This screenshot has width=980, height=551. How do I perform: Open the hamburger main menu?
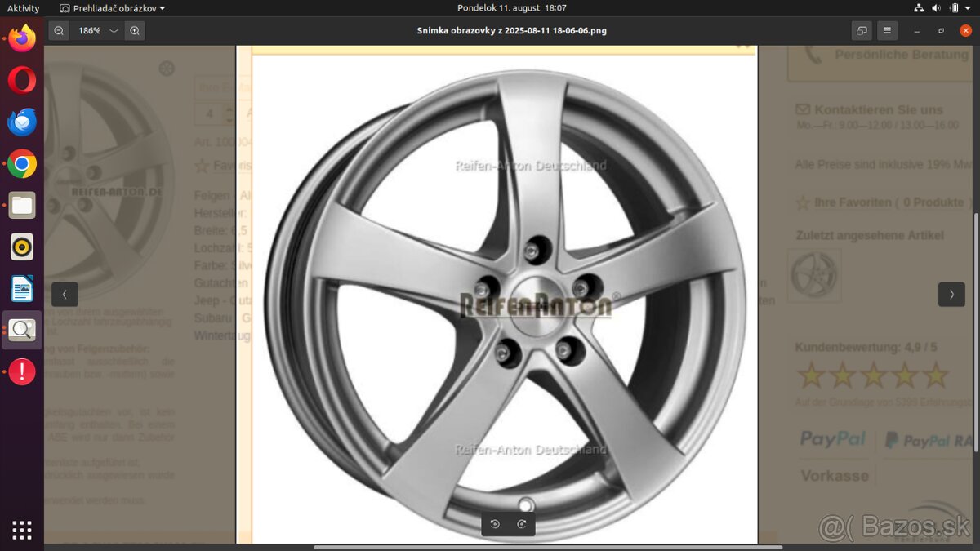click(x=888, y=31)
